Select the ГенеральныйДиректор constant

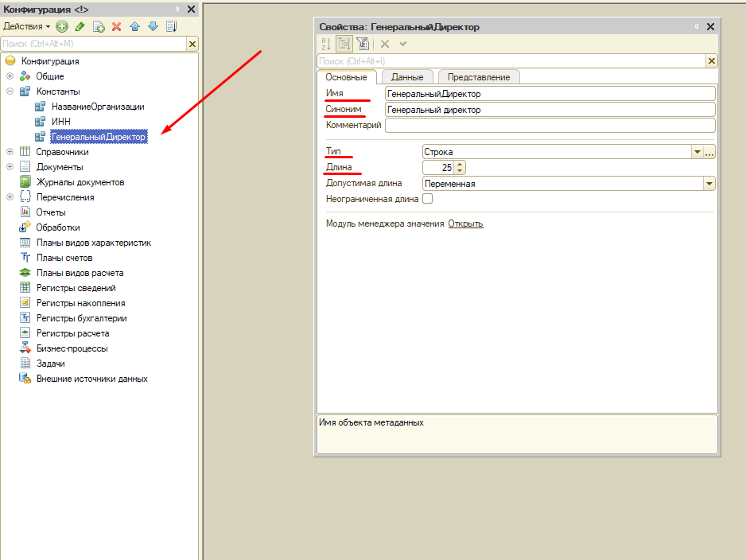[99, 137]
